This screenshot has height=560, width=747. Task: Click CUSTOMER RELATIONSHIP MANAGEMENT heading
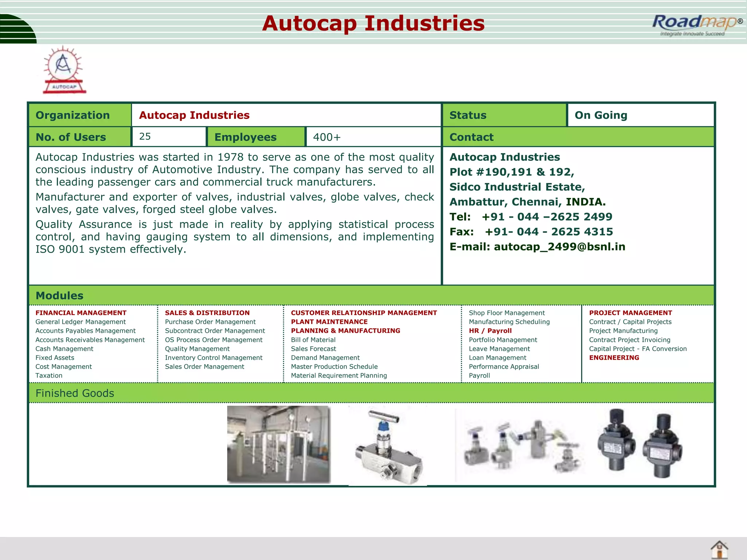364,313
